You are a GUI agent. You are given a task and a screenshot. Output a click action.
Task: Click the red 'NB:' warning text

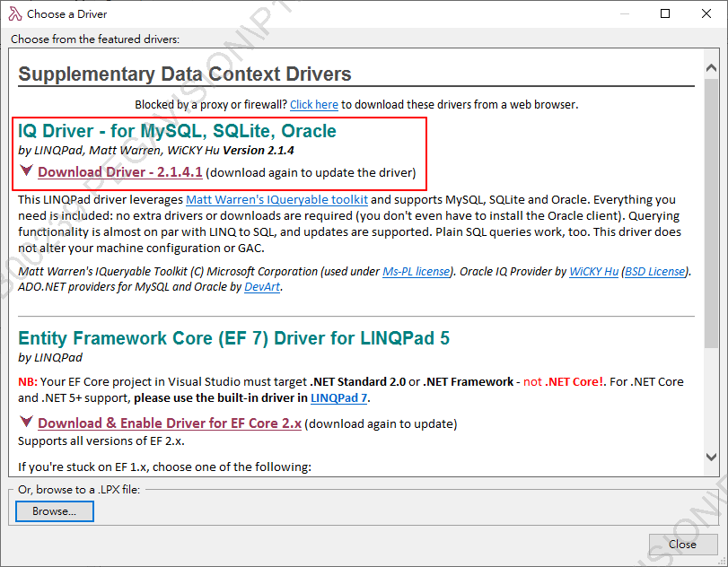point(28,382)
